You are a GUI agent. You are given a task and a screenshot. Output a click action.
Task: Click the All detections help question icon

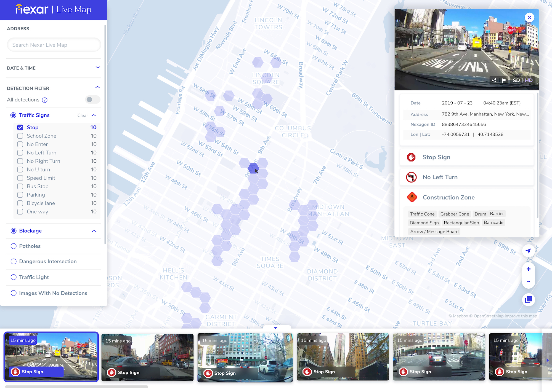(x=45, y=100)
